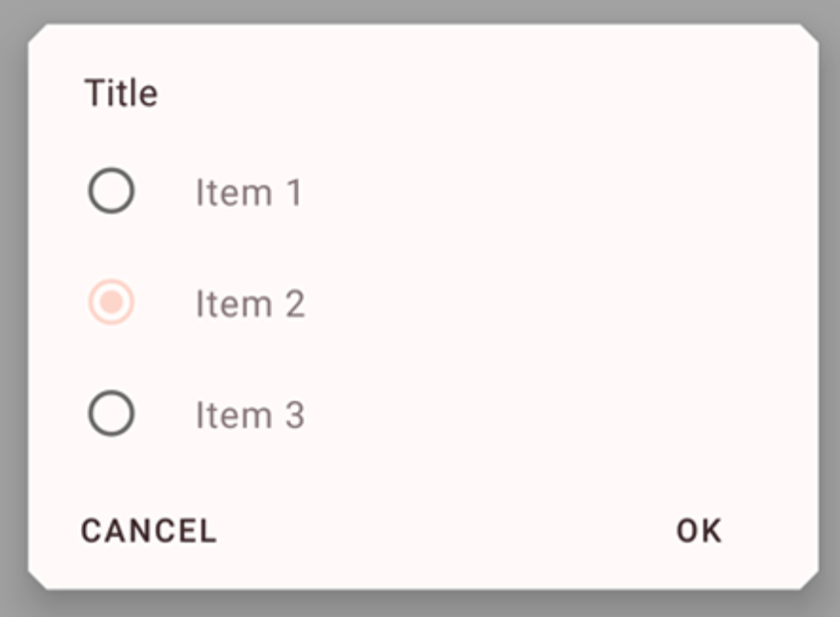Click the unselected radio above Item 2
Screen dimensions: 840x617
[x=112, y=191]
